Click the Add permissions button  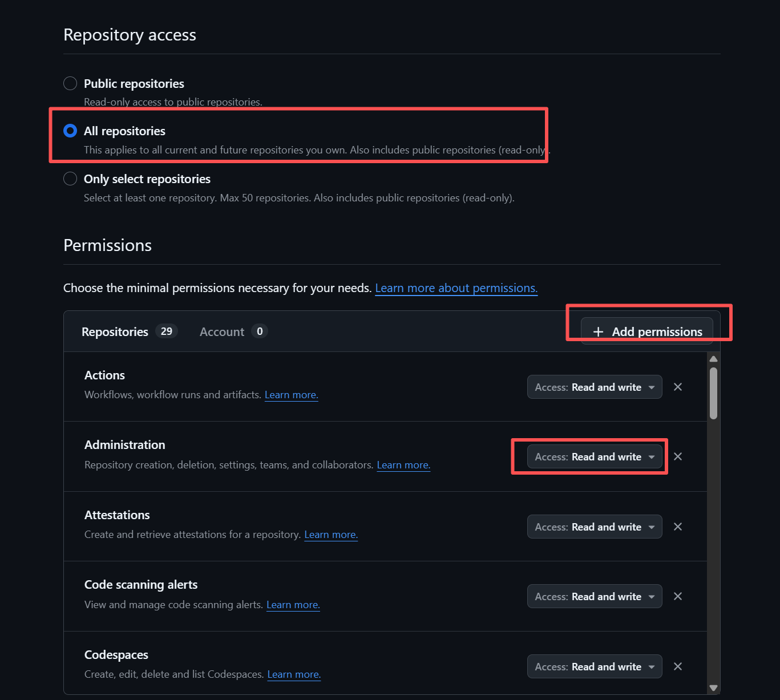click(x=647, y=331)
